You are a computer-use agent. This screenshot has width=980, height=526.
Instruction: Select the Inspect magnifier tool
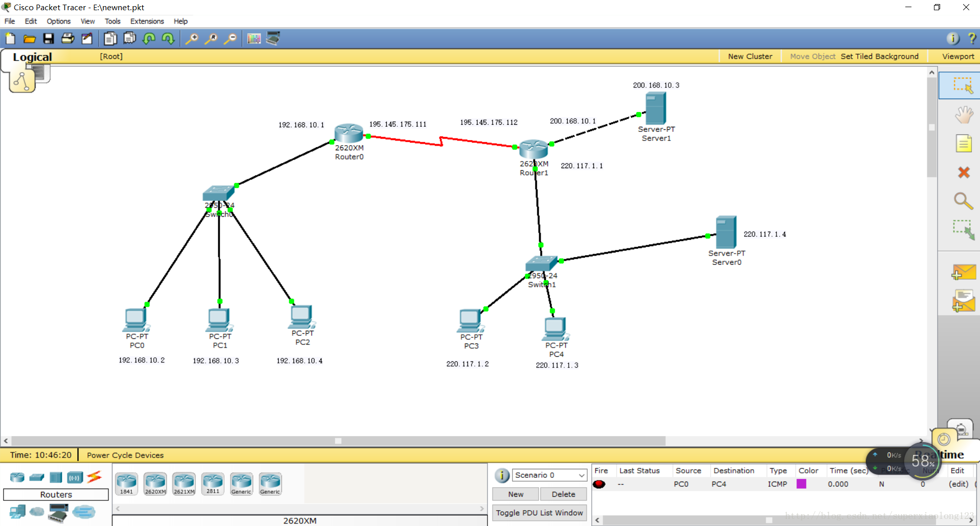[963, 201]
